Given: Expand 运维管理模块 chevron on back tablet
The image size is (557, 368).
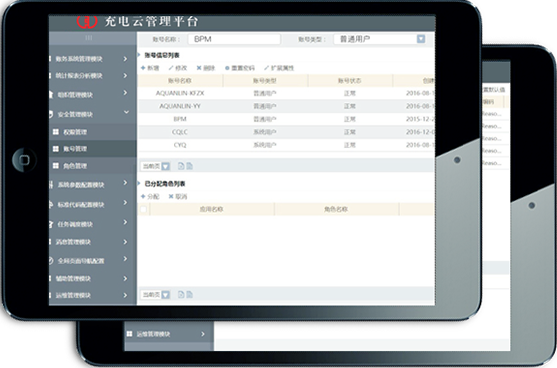Looking at the screenshot, I should pyautogui.click(x=203, y=334).
